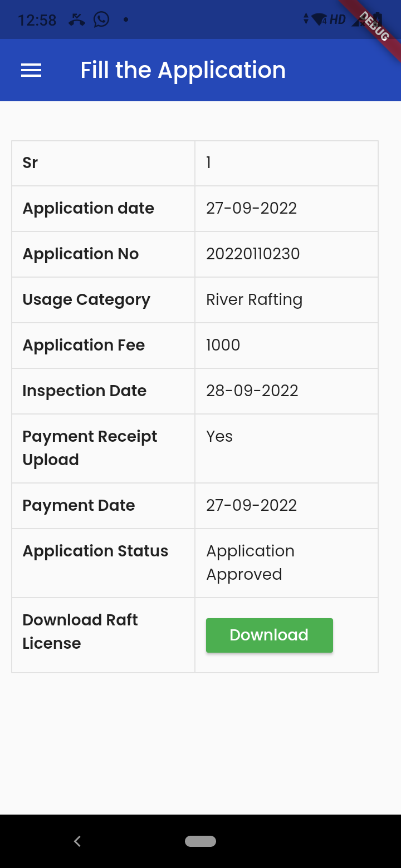Tap the DEBUG corner banner
Image resolution: width=401 pixels, height=868 pixels.
click(x=373, y=26)
